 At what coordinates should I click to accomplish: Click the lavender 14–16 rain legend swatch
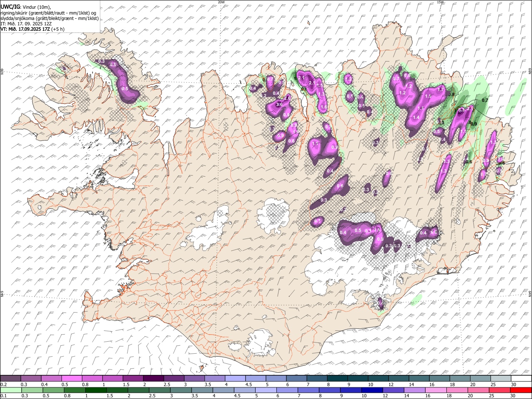click(x=415, y=390)
